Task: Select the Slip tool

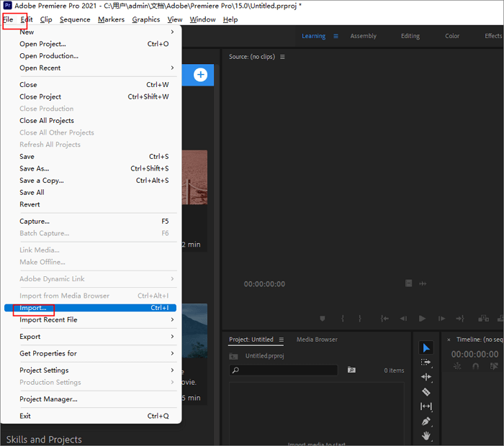Action: coord(426,406)
